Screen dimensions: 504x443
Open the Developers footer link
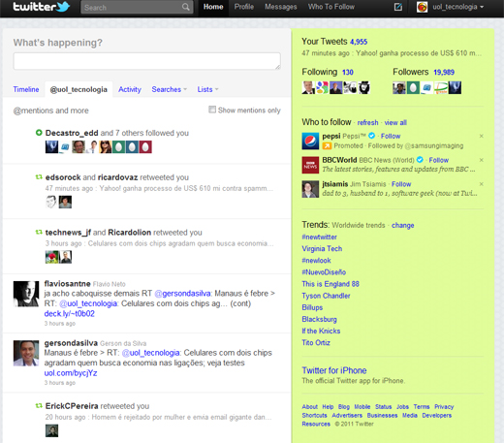click(436, 415)
